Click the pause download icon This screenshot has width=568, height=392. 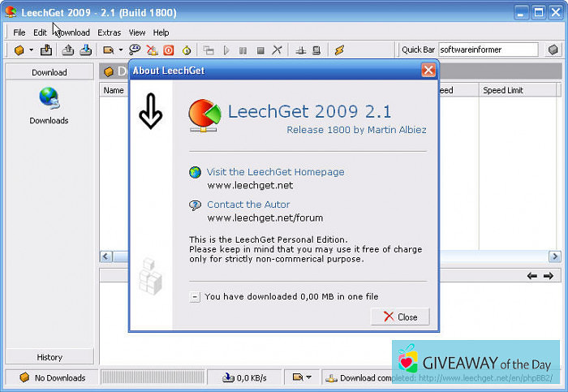243,50
